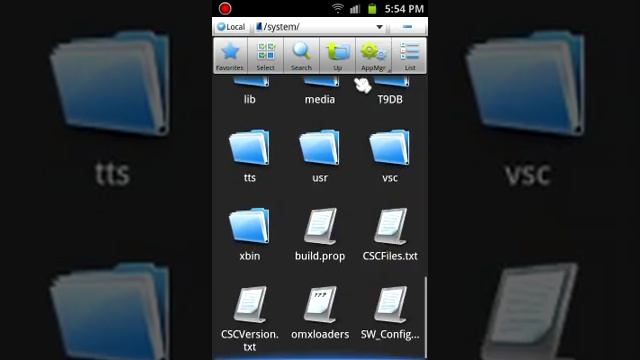Open the media folder

pyautogui.click(x=320, y=92)
